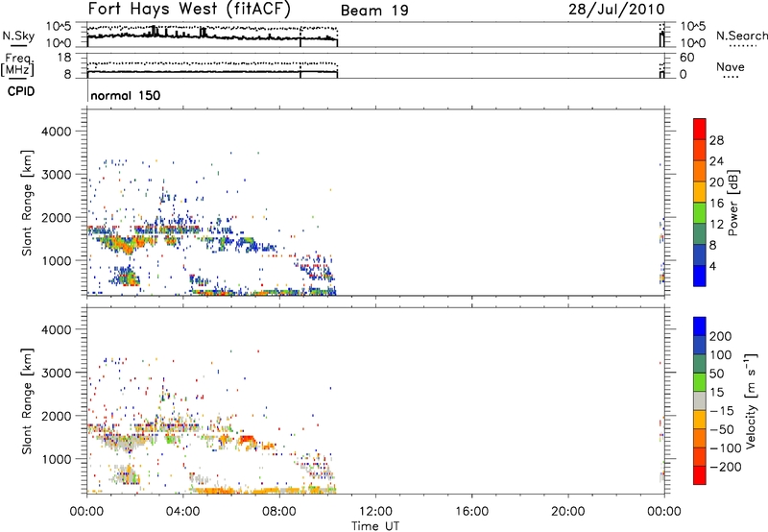This screenshot has width=768, height=532.
Task: Select the 16 label on Power colorbar
Action: tap(716, 204)
